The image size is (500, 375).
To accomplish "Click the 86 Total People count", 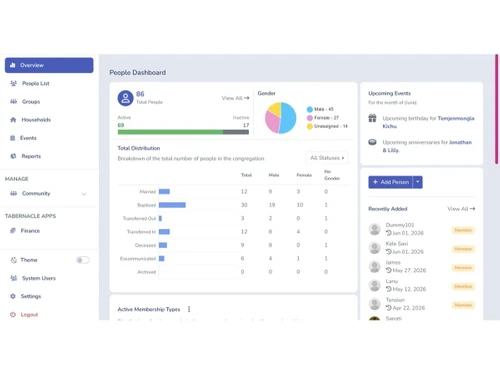I will tap(140, 94).
